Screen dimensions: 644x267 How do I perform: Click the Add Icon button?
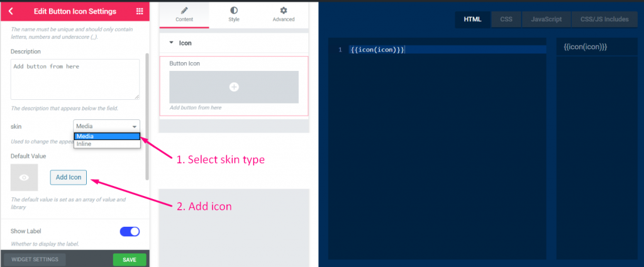pyautogui.click(x=69, y=177)
